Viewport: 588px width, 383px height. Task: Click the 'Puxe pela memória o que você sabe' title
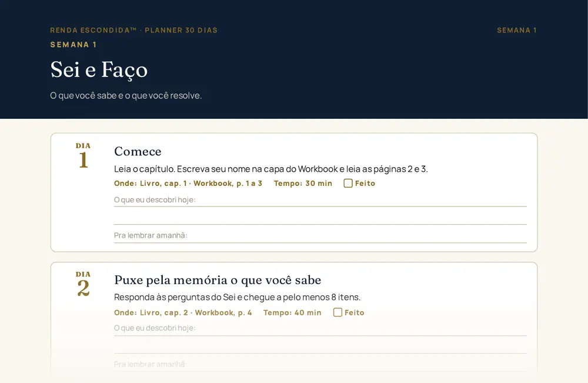pos(218,280)
